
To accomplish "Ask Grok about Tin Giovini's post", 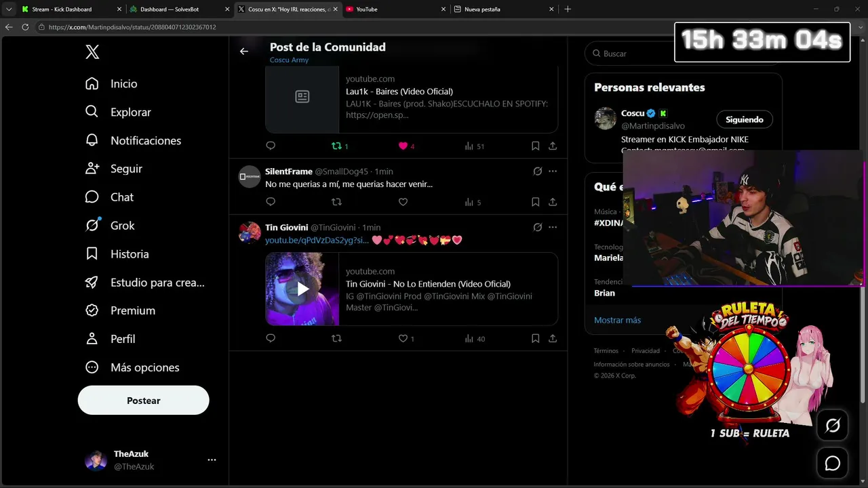I will coord(538,227).
